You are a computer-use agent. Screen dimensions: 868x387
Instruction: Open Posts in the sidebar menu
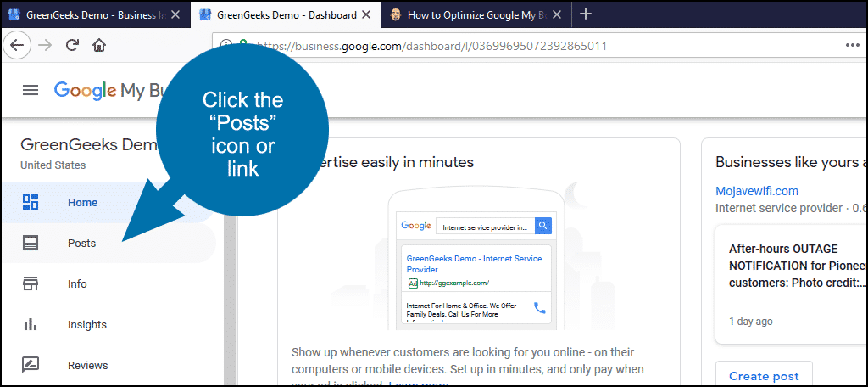click(108, 243)
